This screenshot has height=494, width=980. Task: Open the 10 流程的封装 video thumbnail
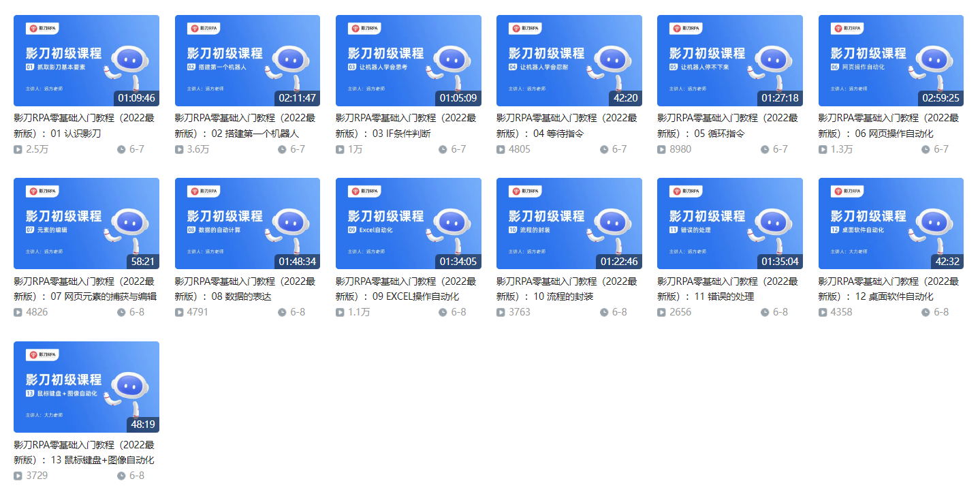[569, 223]
